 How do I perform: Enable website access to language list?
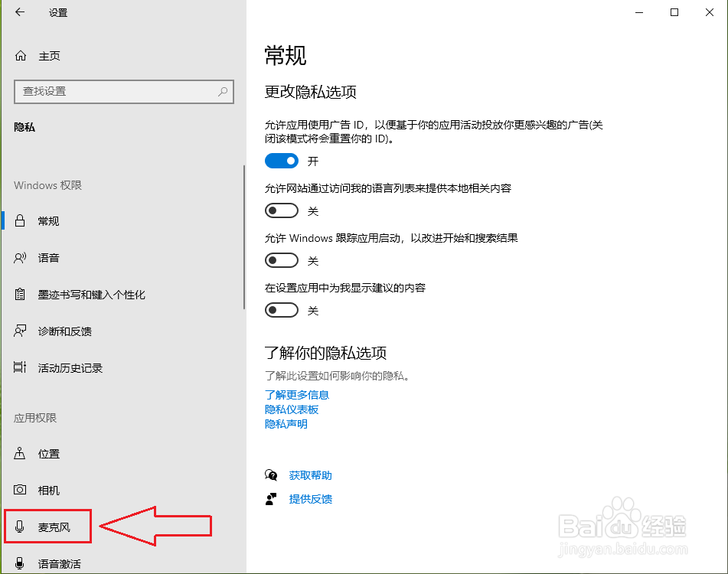pyautogui.click(x=282, y=210)
